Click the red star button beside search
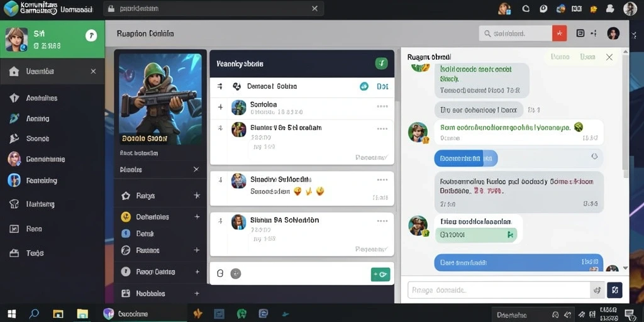644x322 pixels. [559, 33]
